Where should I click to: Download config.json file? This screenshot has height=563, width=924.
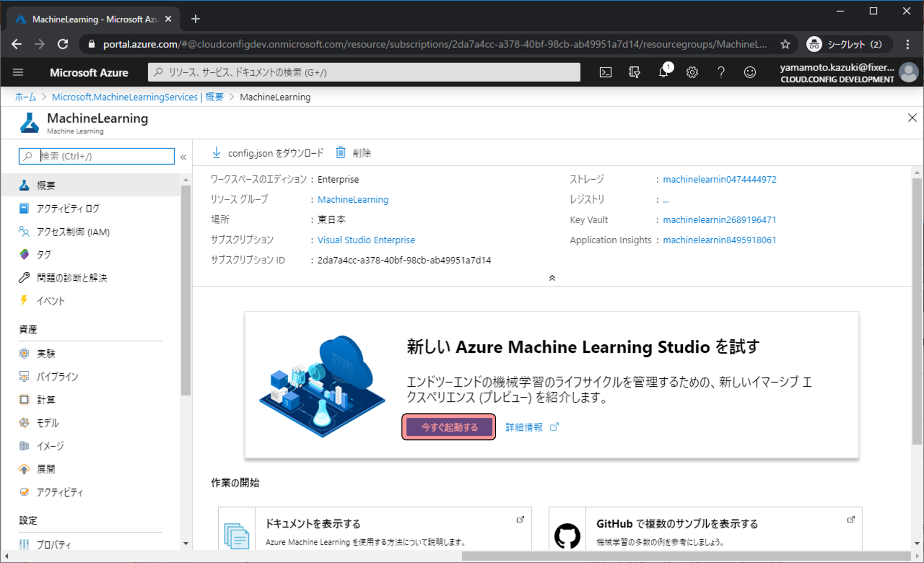click(x=268, y=153)
